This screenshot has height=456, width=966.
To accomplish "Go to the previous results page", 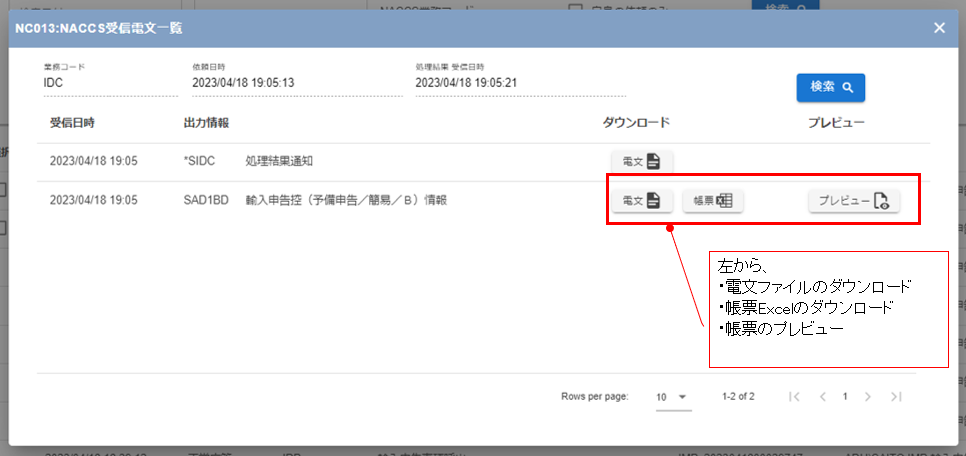I will point(822,397).
